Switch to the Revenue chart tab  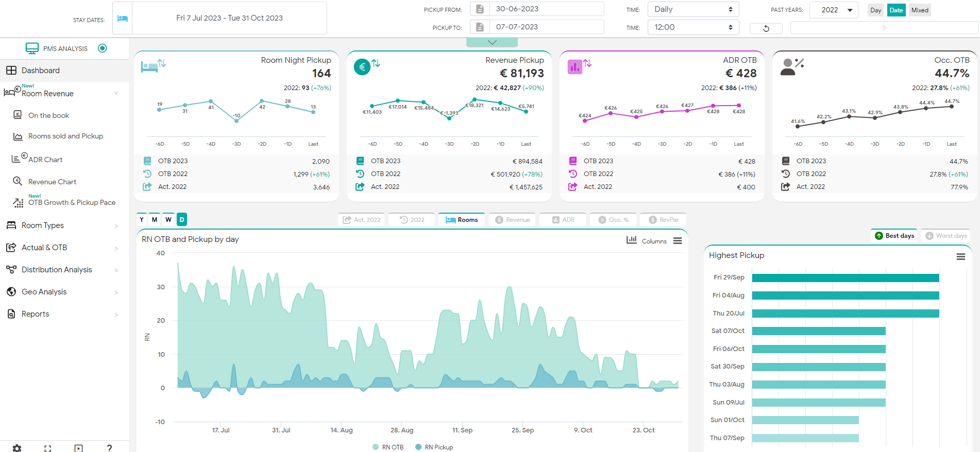513,220
